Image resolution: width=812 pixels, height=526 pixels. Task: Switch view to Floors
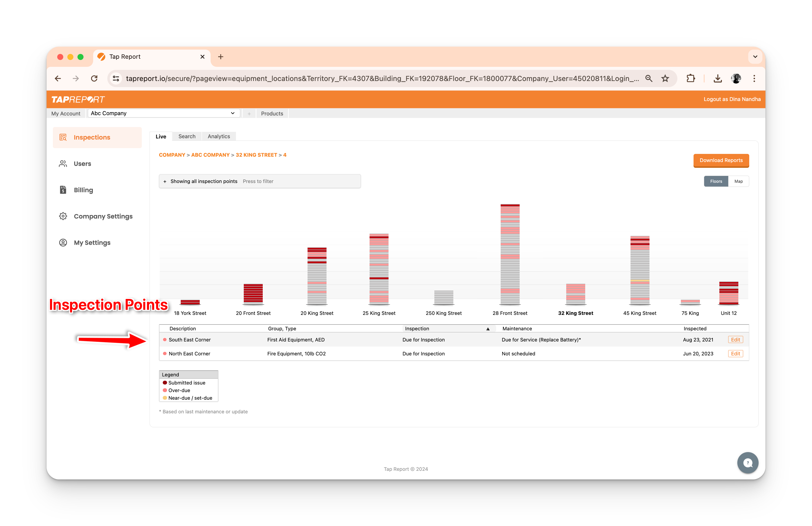pos(716,181)
